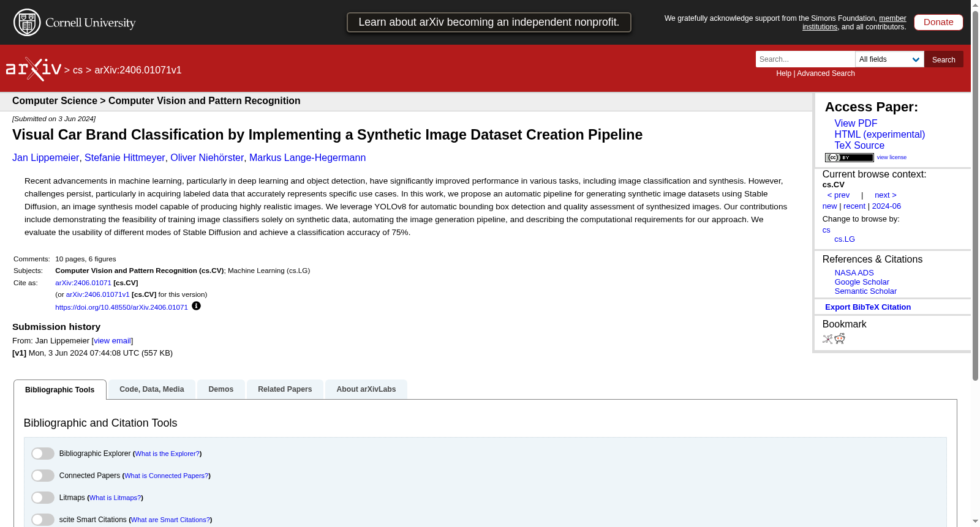The height and width of the screenshot is (527, 980).
Task: Switch to the About arXivLabs tab
Action: [366, 389]
